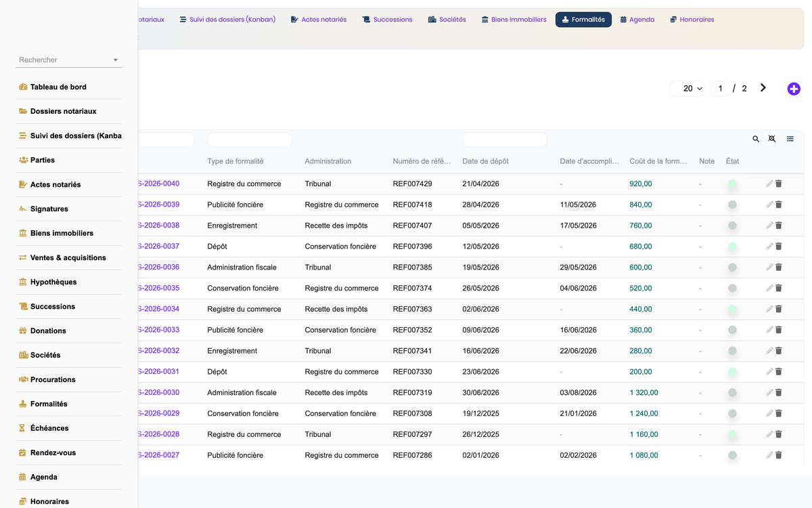
Task: Open Hypothèques in the sidebar
Action: (x=69, y=282)
